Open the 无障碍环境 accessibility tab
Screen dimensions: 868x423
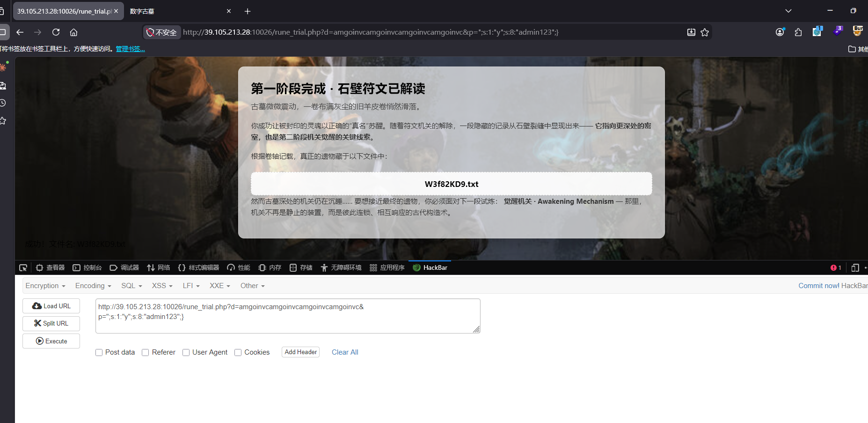(x=341, y=267)
